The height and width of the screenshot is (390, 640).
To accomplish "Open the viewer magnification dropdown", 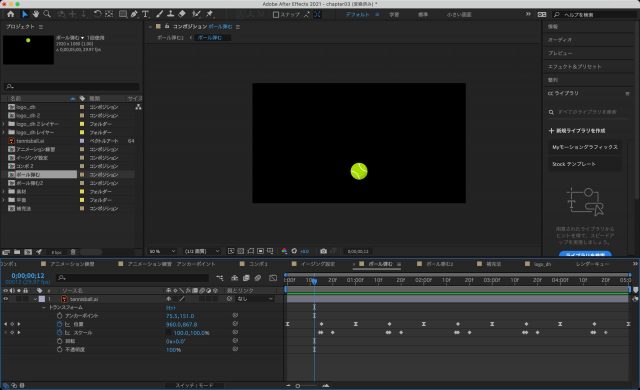I will [x=162, y=251].
